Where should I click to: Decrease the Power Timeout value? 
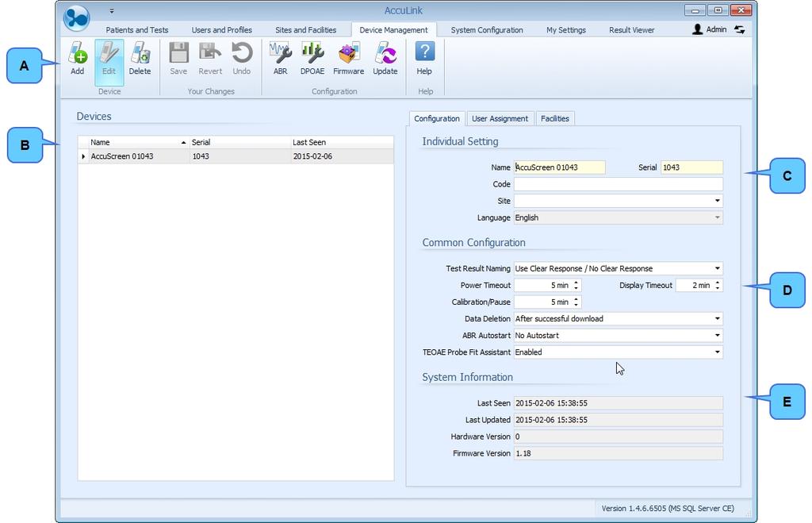576,288
